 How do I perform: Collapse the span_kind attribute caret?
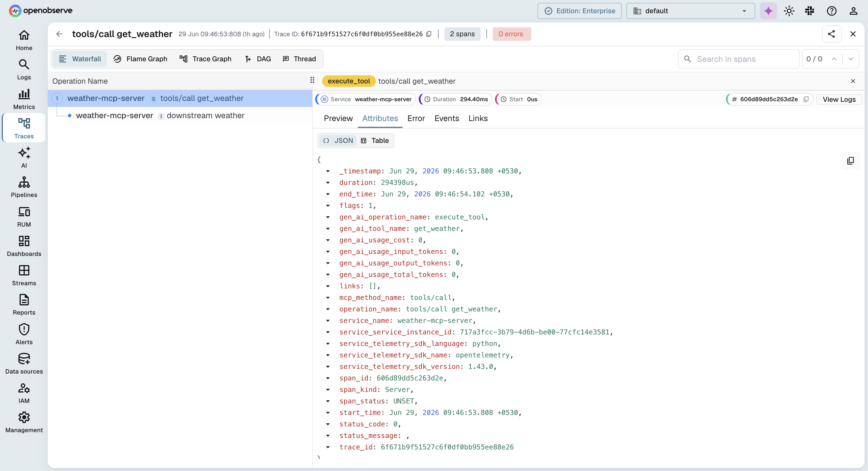pyautogui.click(x=328, y=390)
